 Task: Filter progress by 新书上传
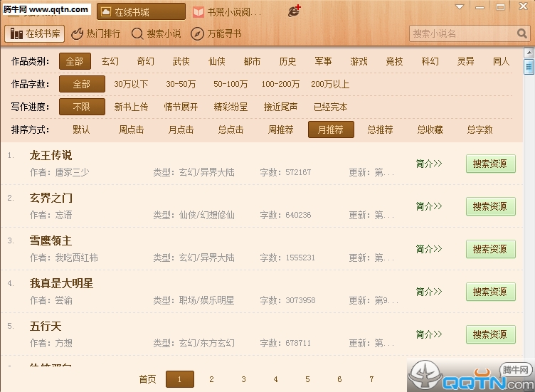click(x=131, y=107)
